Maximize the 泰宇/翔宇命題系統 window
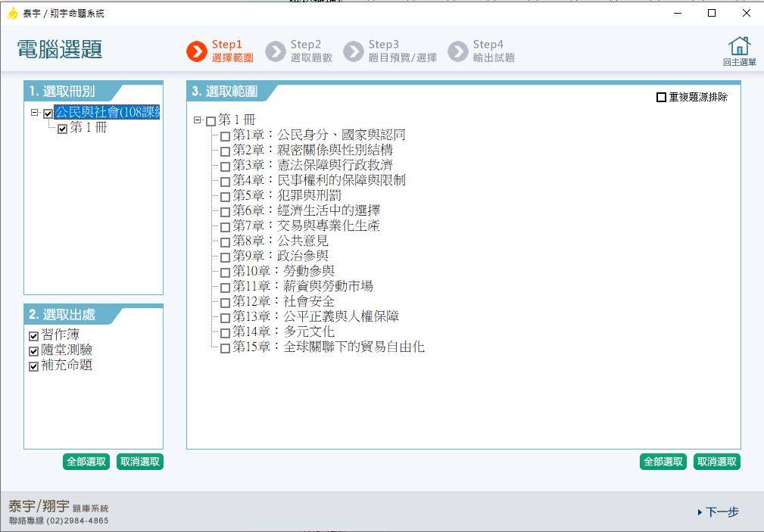Image resolution: width=764 pixels, height=532 pixels. coord(712,13)
